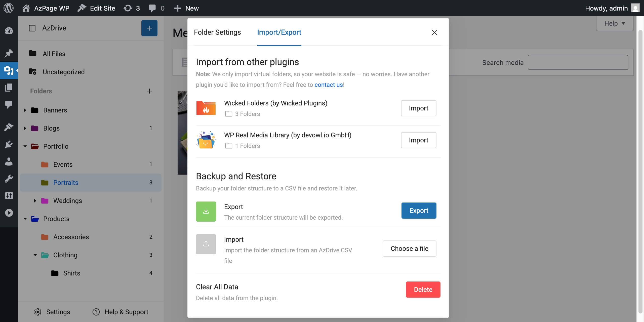Select the All Files folder
This screenshot has width=644, height=322.
coord(91,54)
